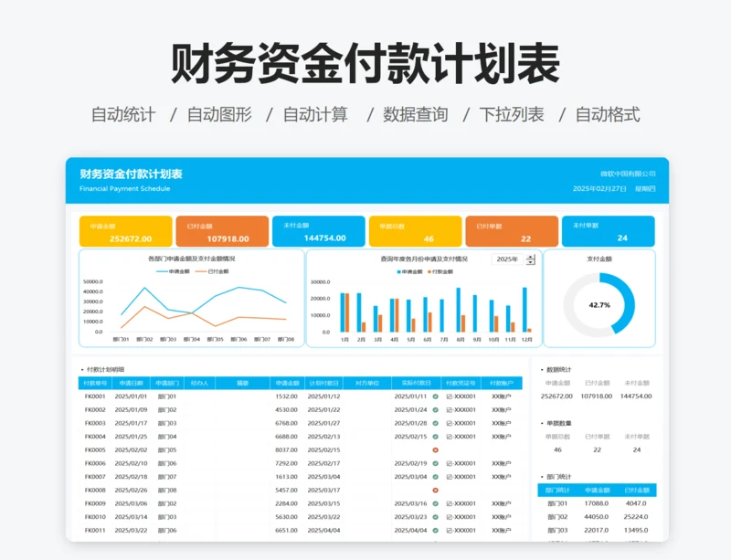Click the orange 已付金额 107918.00 card
Viewport: 731px width, 560px height.
222,231
